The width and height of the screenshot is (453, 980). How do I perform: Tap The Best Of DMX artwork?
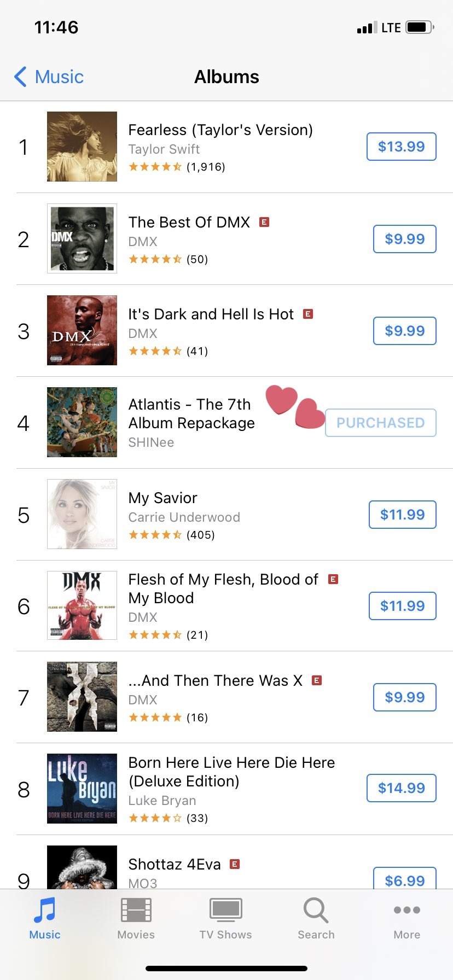82,238
